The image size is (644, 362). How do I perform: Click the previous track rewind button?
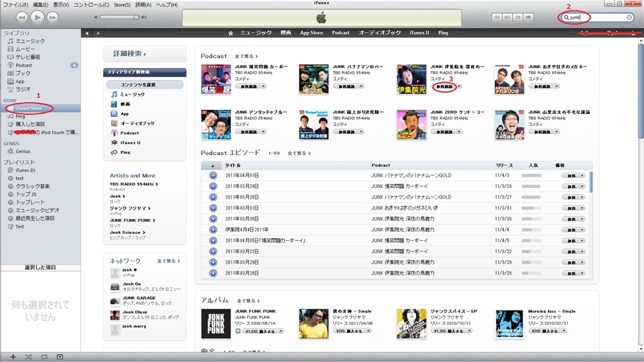tap(22, 17)
